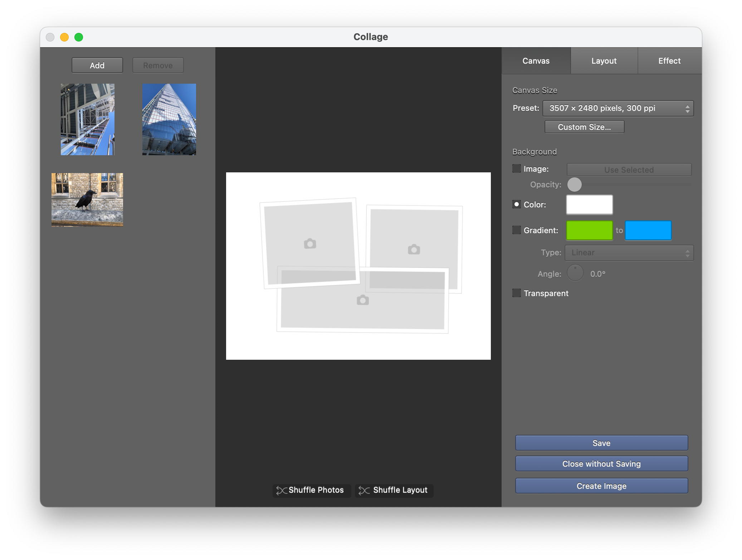Click the Add button to add photo
This screenshot has width=742, height=560.
pos(97,65)
